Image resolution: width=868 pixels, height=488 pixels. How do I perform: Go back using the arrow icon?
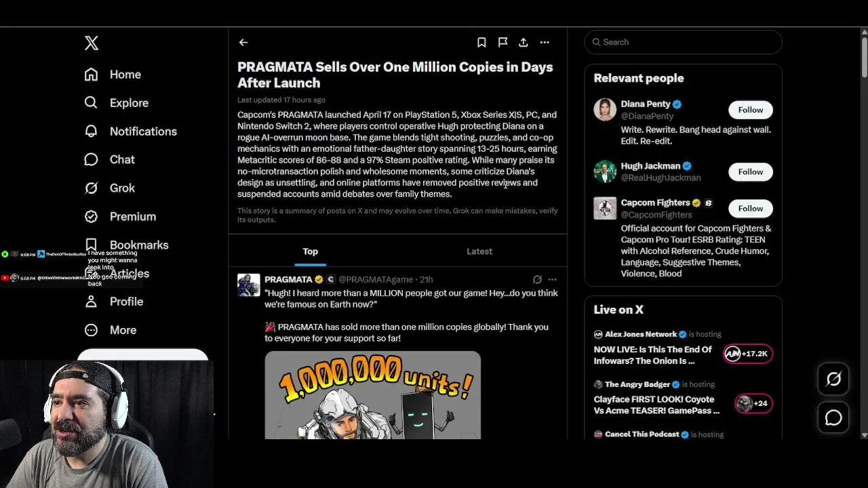pos(243,42)
